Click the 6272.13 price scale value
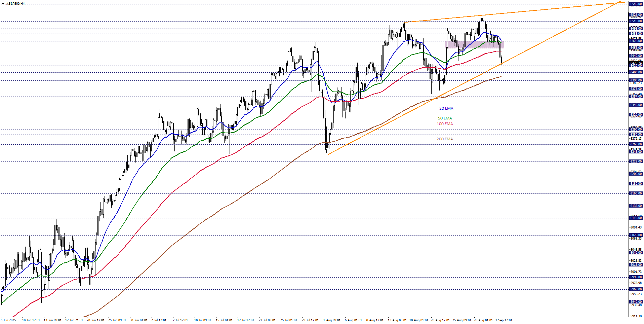This screenshot has width=644, height=324. coord(636,139)
